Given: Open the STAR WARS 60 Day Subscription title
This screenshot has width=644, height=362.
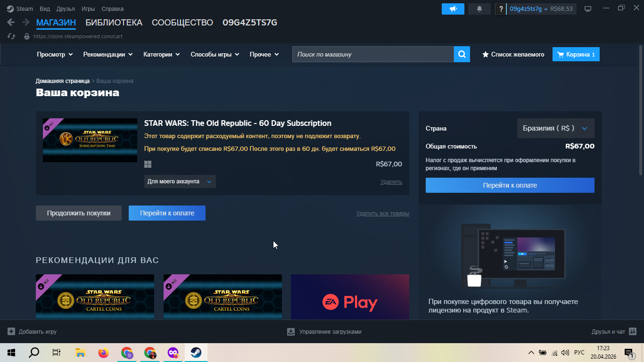Looking at the screenshot, I should point(238,123).
